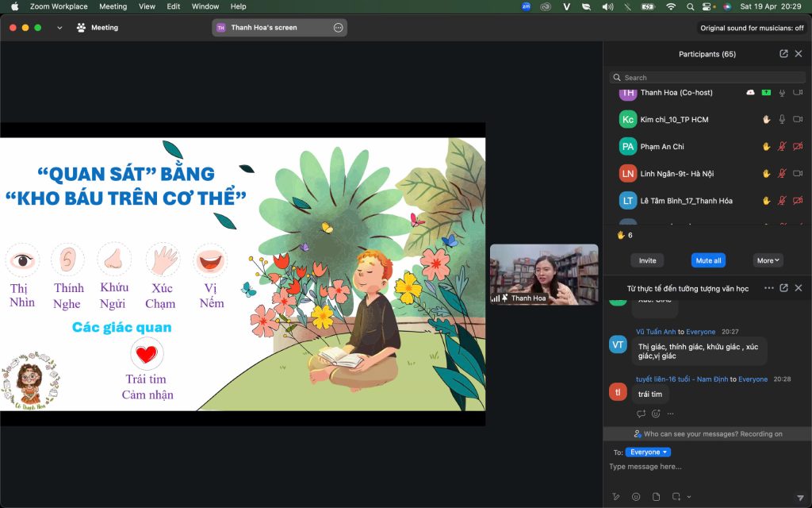Click the Invite button

coord(647,260)
